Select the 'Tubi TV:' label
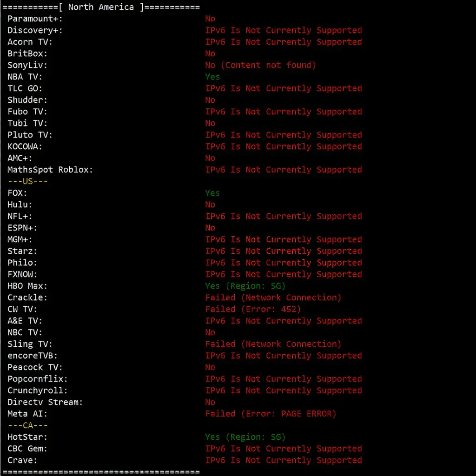This screenshot has height=476, width=476. coord(27,123)
